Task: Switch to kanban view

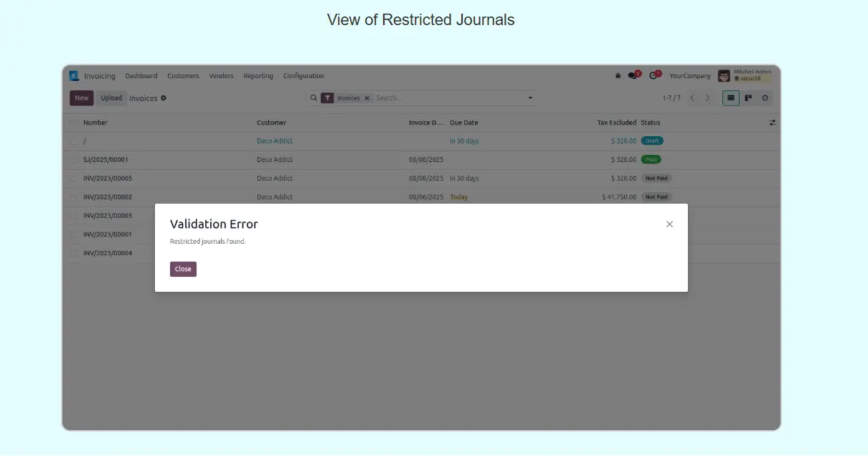Action: point(748,98)
